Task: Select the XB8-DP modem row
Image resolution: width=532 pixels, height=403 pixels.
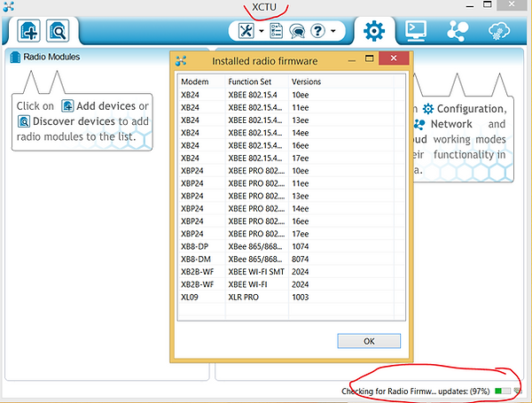Action: (291, 246)
